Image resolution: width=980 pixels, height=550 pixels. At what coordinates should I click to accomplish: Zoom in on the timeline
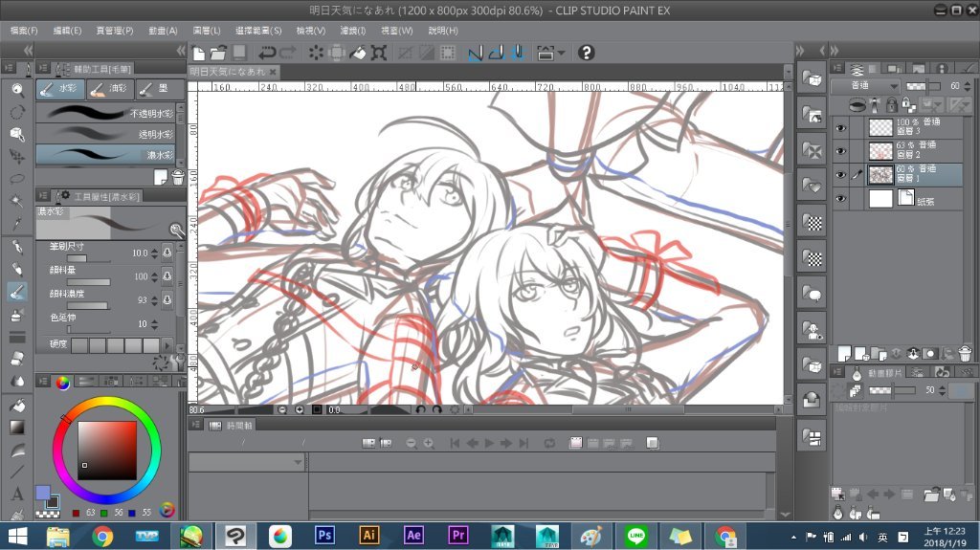pyautogui.click(x=429, y=443)
